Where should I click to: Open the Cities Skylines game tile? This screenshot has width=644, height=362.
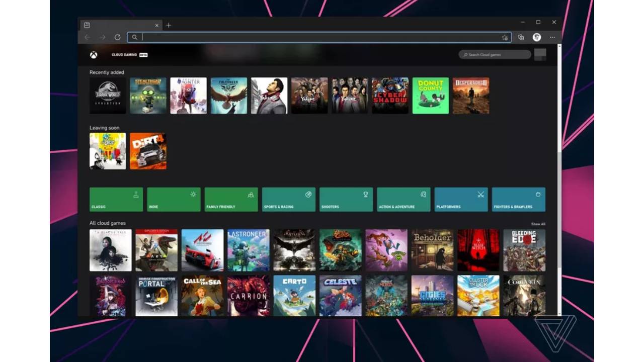pos(432,296)
